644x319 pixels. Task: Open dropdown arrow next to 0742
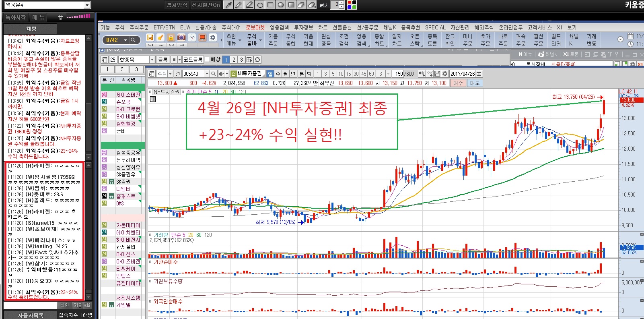(x=126, y=40)
